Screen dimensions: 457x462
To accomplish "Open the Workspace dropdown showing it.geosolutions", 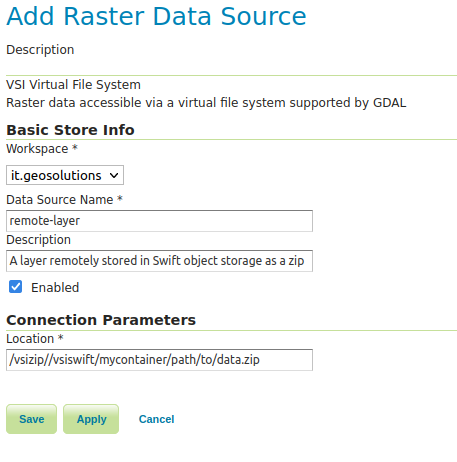I will (x=65, y=175).
